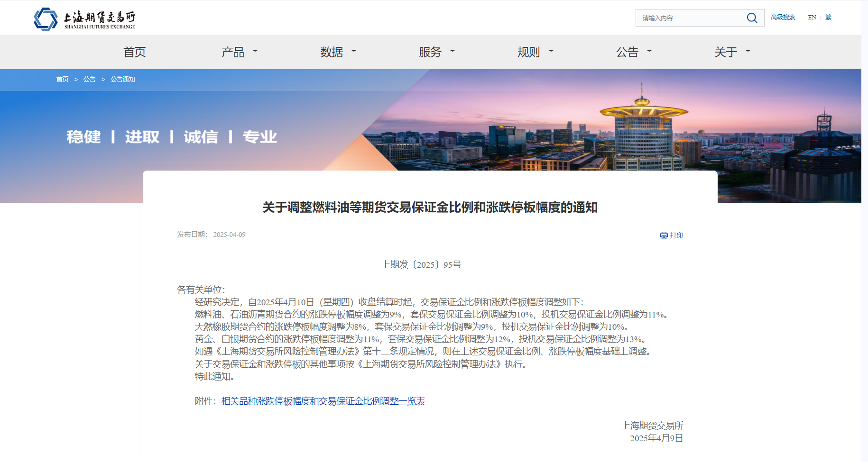Click the banner slogan 稳健 进取 诚信 专业
Viewport: 868px width, 462px height.
(x=172, y=137)
